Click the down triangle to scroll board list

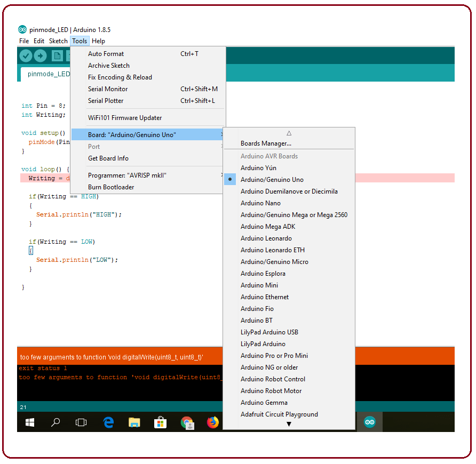(x=289, y=423)
